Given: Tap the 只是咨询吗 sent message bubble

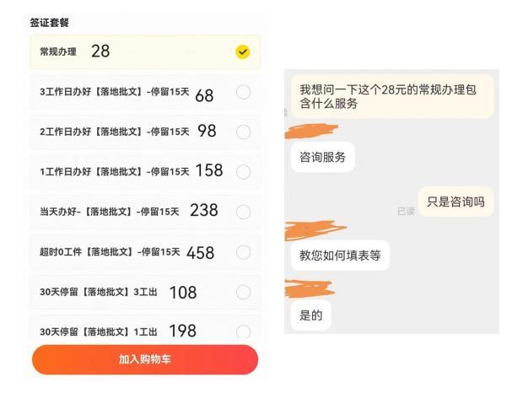Looking at the screenshot, I should [456, 202].
